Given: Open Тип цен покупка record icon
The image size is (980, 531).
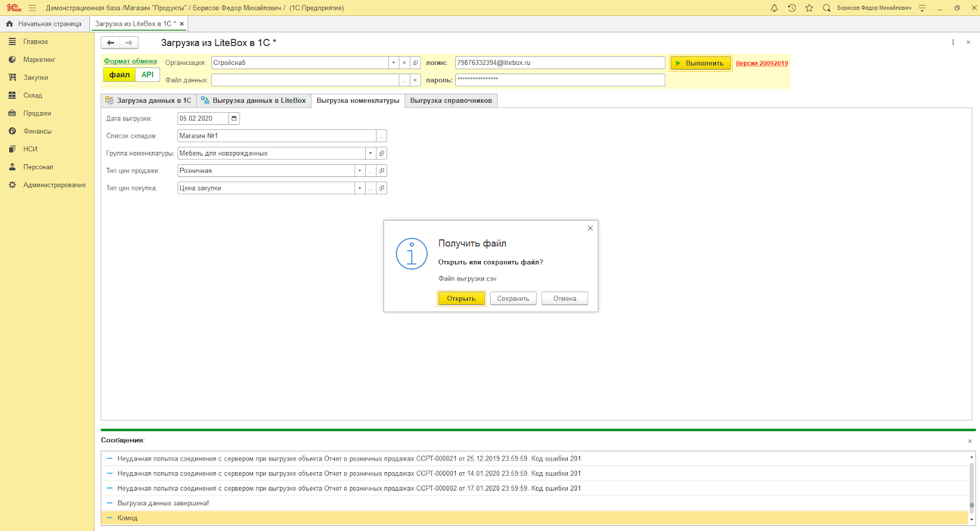Looking at the screenshot, I should coord(382,188).
